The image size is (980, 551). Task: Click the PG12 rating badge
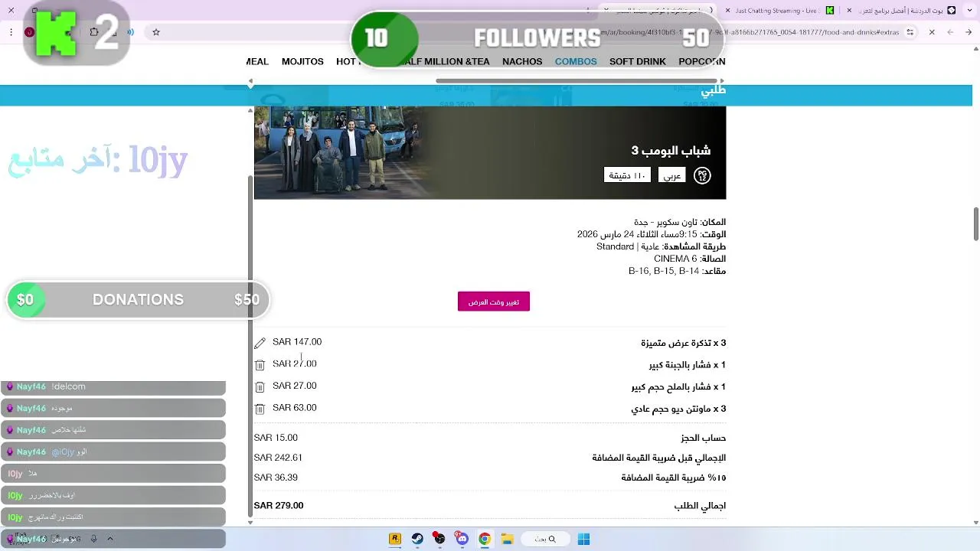tap(702, 175)
